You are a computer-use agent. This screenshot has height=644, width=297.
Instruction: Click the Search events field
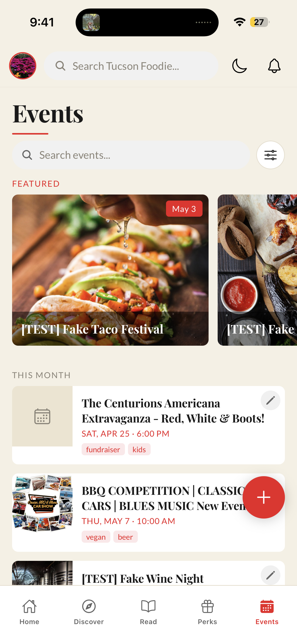point(131,155)
